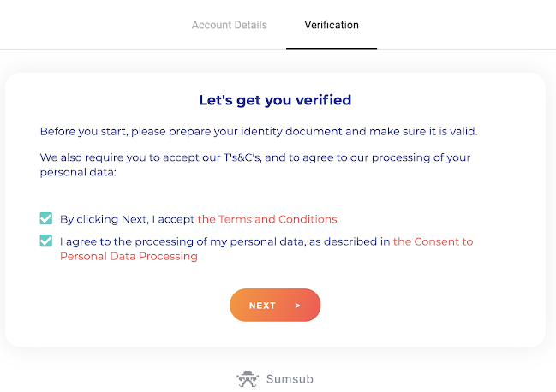Click the underline indicator beneath the Verification tab
The width and height of the screenshot is (556, 392).
pyautogui.click(x=332, y=48)
